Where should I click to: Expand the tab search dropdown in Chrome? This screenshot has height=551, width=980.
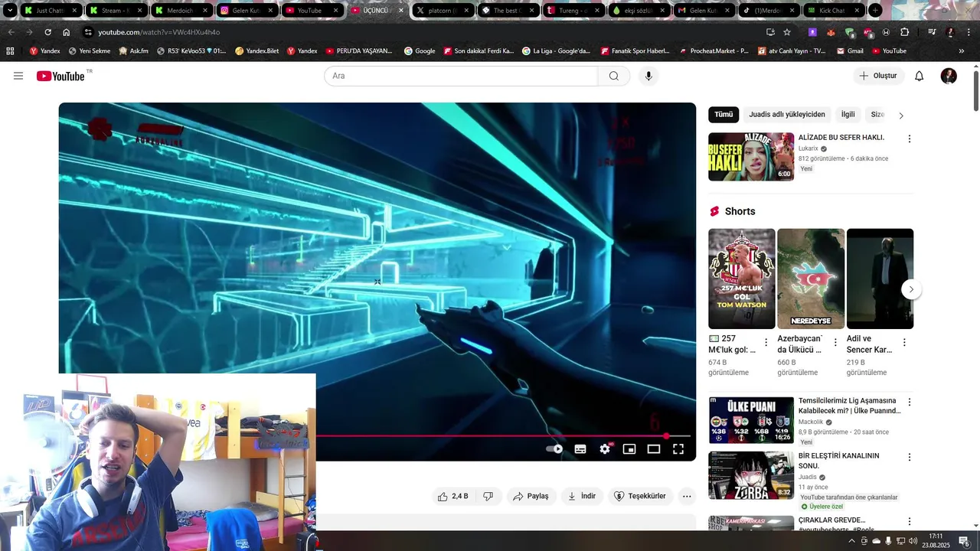tap(10, 11)
